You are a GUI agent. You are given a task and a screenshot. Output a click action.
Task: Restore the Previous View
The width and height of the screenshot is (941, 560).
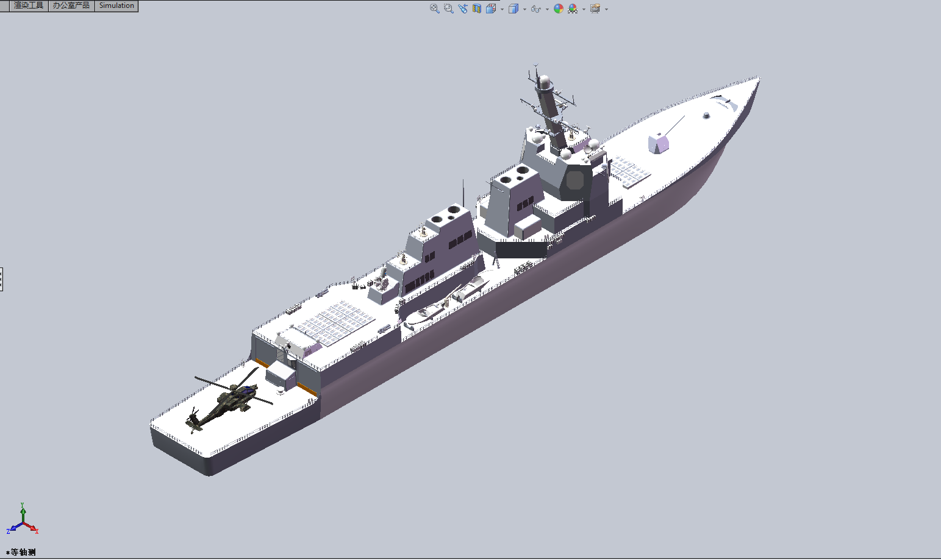point(463,9)
